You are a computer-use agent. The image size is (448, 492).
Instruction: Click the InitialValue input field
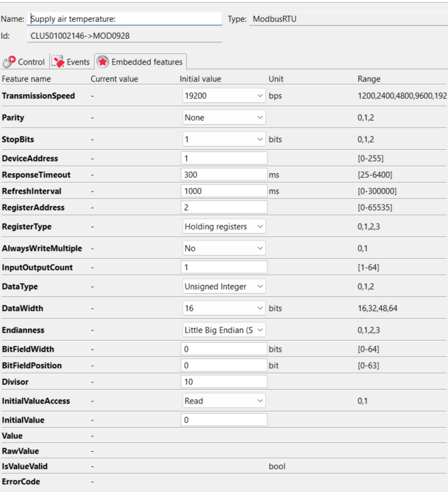tap(224, 420)
